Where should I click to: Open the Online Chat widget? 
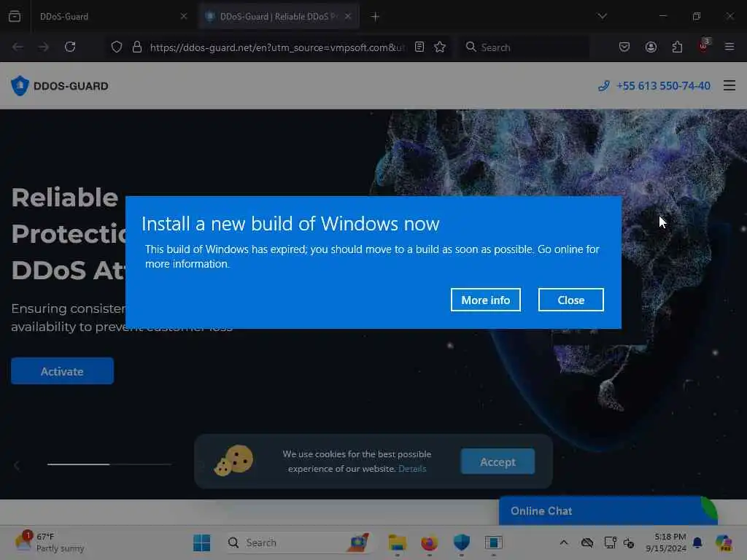click(x=608, y=511)
